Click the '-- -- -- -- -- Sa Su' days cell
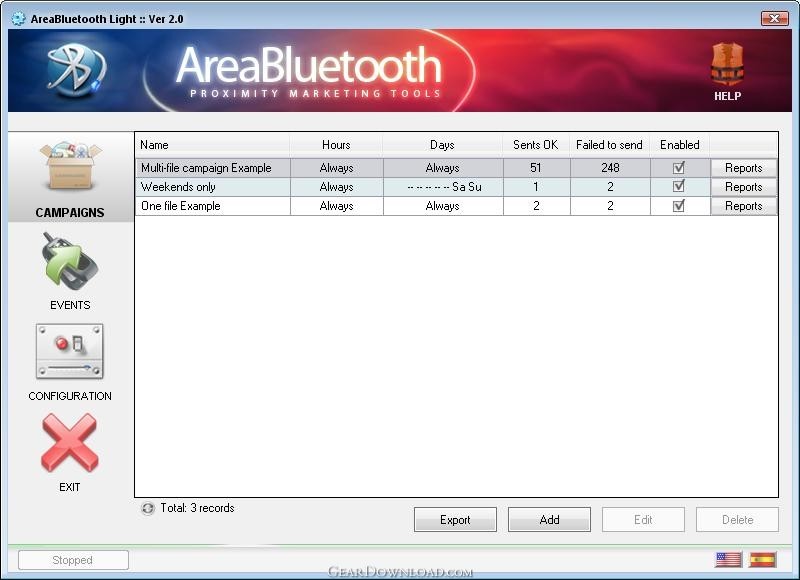 click(x=443, y=187)
